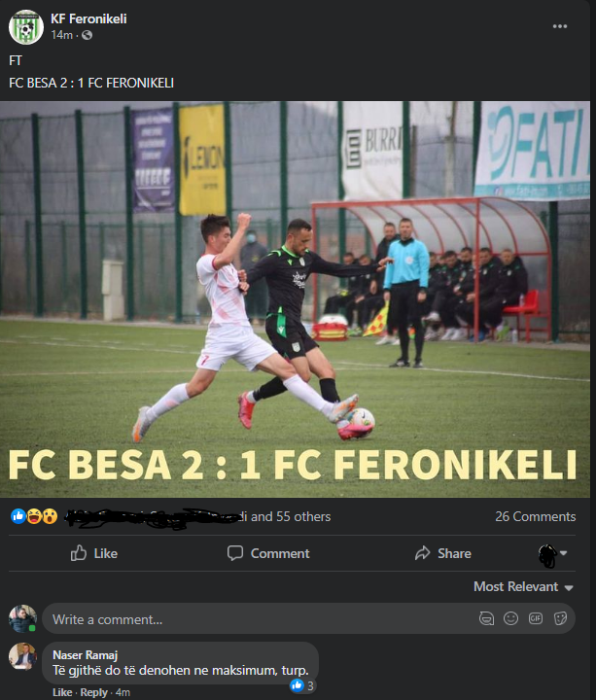Click the KF Feronikeli page name
596x700 pixels.
[88, 18]
